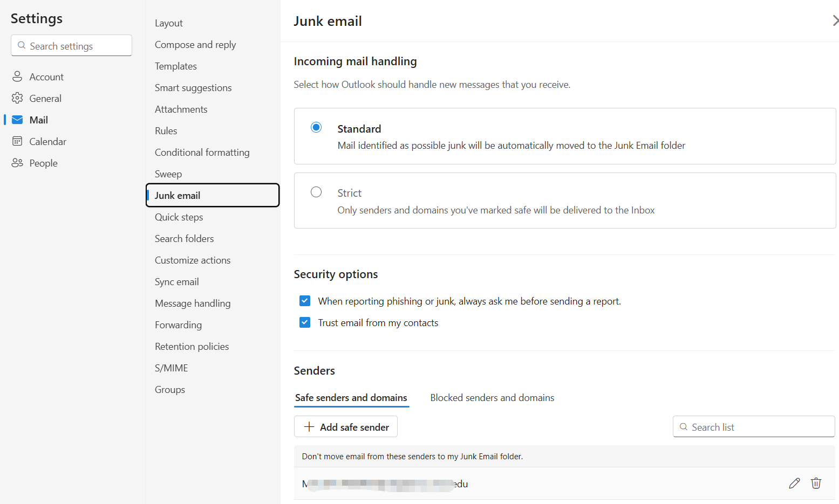Viewport: 839px width, 504px height.
Task: Open Calendar settings icon
Action: coord(17,141)
